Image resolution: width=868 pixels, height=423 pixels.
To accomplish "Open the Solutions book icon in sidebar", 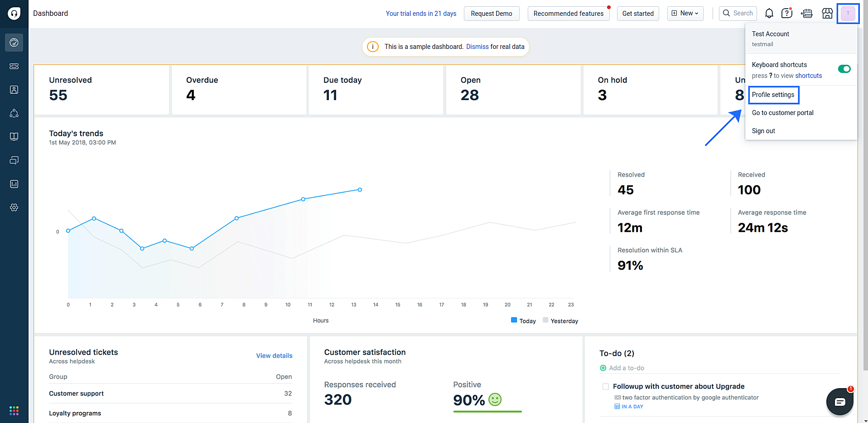I will click(14, 137).
